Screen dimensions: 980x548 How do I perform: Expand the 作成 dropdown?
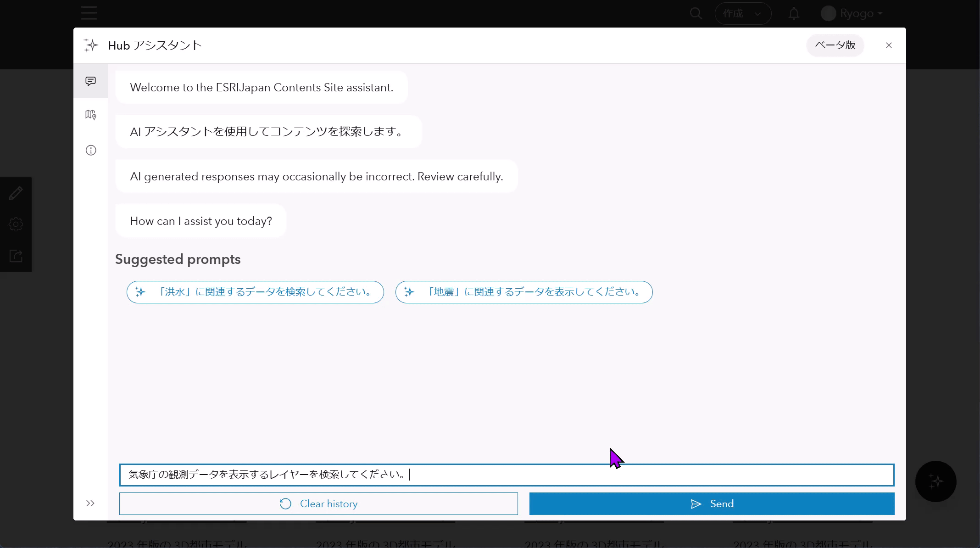742,14
